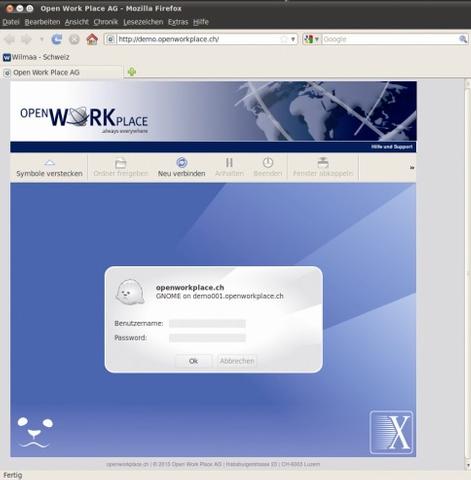471x480 pixels.
Task: Open the Bearbeiten menu
Action: click(x=42, y=22)
